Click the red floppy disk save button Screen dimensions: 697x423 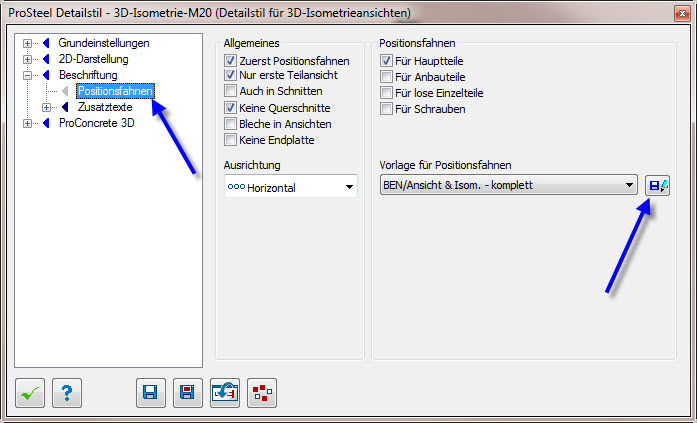pyautogui.click(x=188, y=393)
